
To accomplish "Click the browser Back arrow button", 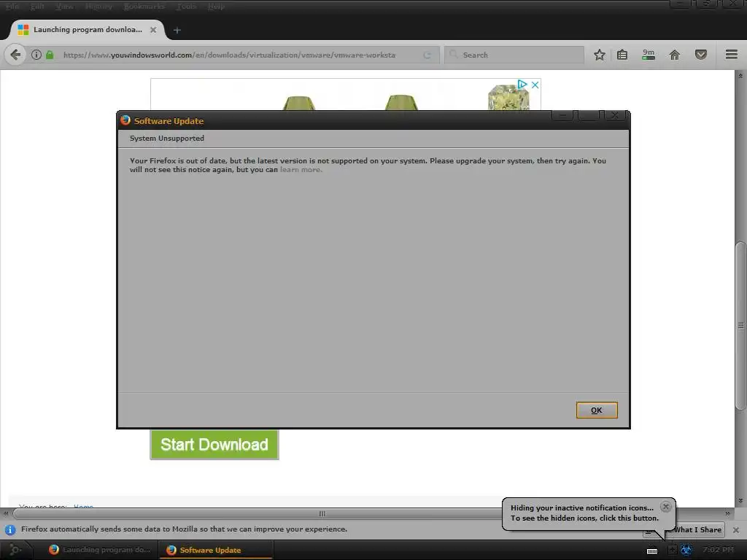I will [x=15, y=55].
